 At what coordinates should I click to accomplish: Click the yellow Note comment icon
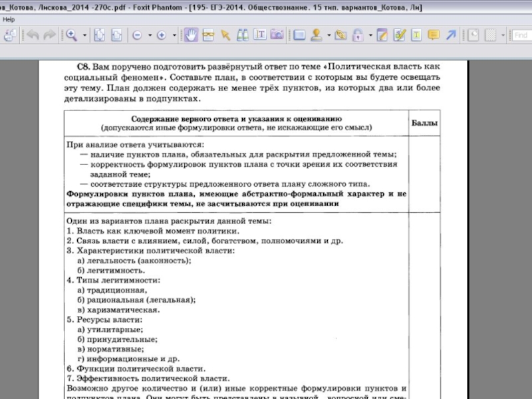pos(434,35)
